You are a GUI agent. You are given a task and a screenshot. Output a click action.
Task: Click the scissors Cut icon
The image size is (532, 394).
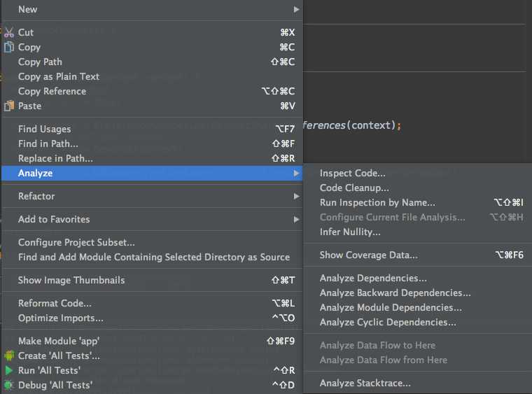(9, 32)
